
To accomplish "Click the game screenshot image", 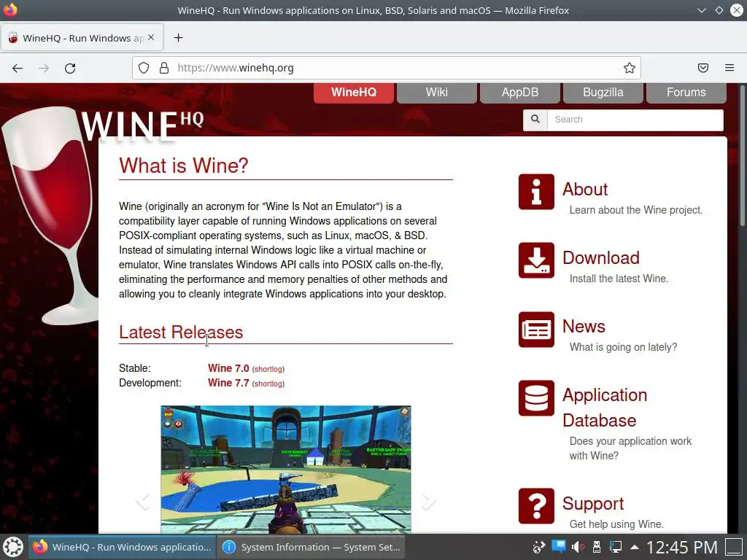I will (286, 469).
